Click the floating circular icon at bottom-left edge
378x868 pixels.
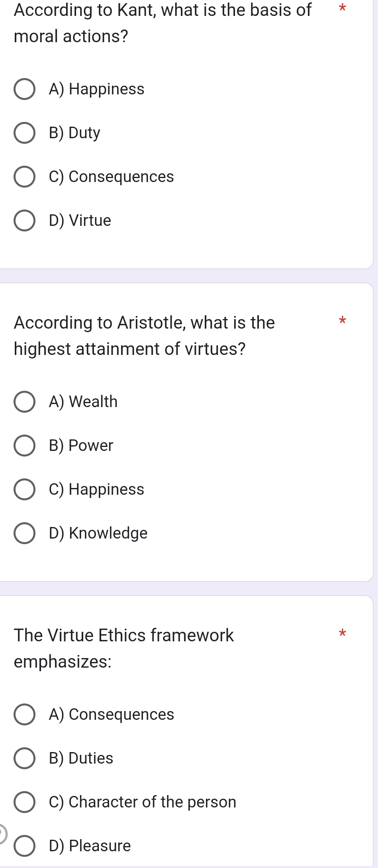coord(2,834)
